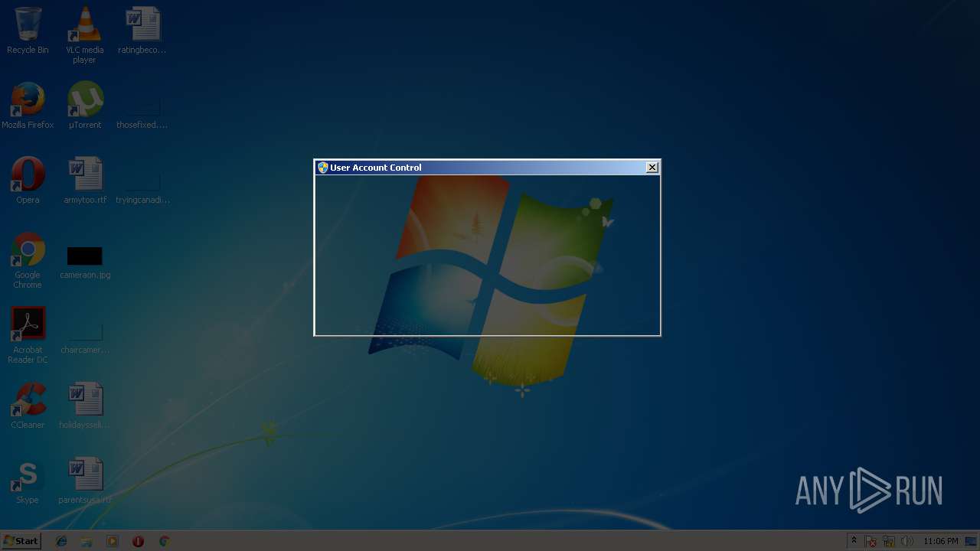The width and height of the screenshot is (980, 551).
Task: Close the User Account Control dialog
Action: click(652, 168)
